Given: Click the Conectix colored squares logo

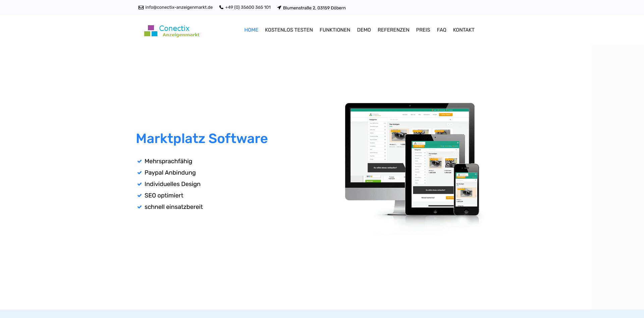Looking at the screenshot, I should [x=151, y=31].
